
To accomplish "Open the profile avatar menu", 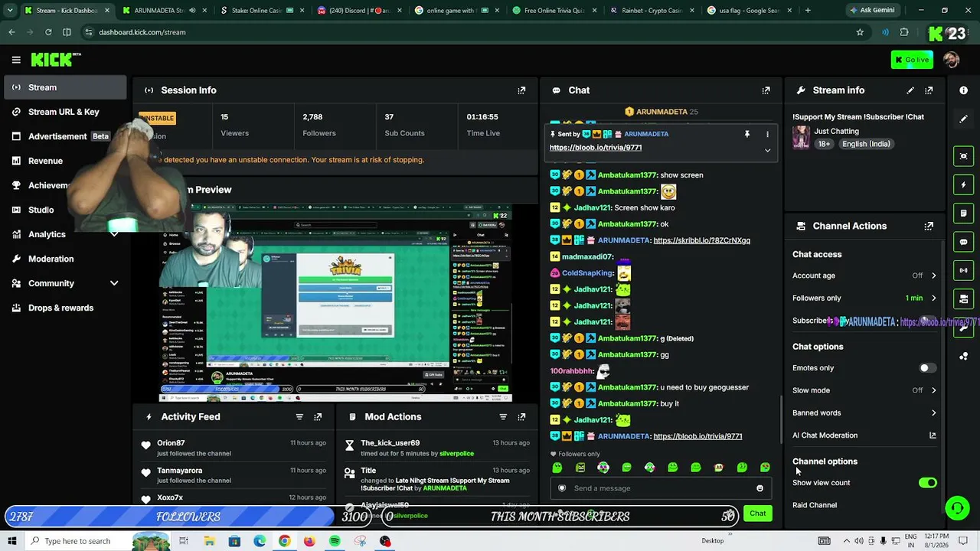I will point(952,60).
